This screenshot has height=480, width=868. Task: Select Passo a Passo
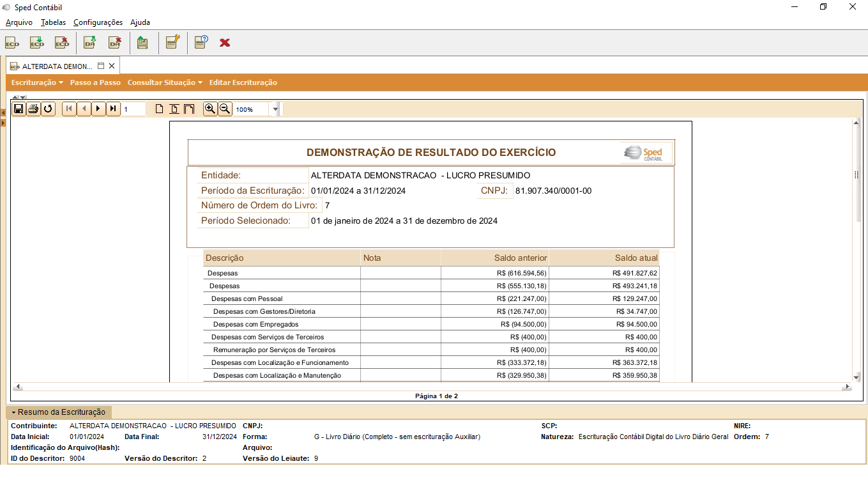[x=96, y=82]
